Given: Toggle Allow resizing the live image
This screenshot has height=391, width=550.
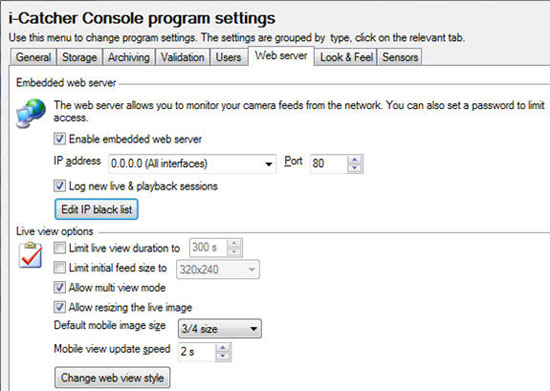Looking at the screenshot, I should point(60,307).
